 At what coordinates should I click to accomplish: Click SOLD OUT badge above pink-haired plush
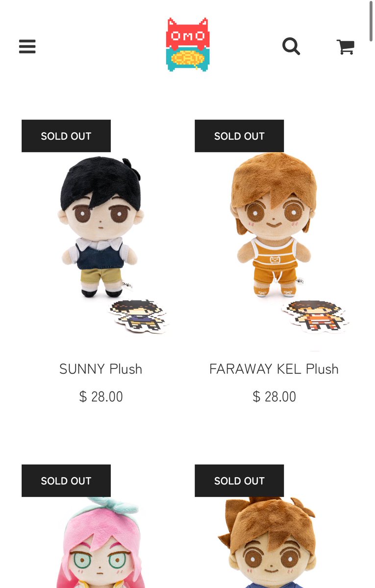pyautogui.click(x=66, y=481)
